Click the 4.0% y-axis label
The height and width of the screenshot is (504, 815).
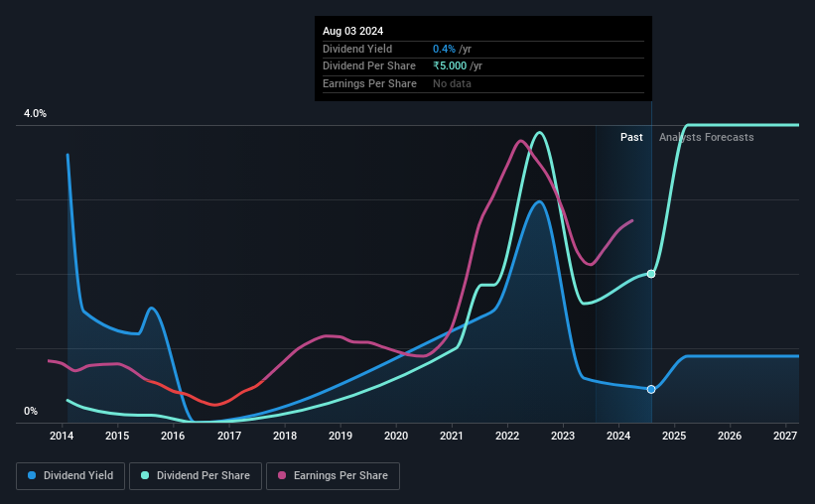click(35, 113)
